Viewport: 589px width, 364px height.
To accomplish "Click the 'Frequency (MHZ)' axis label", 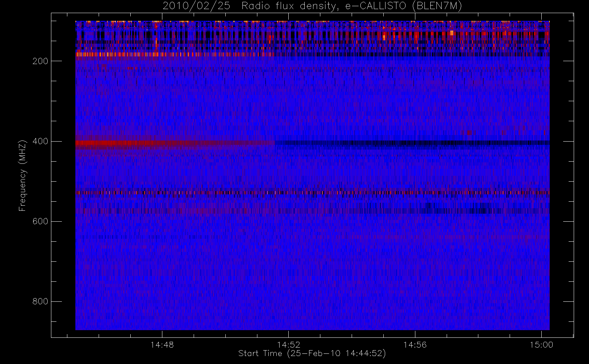I will tap(23, 175).
